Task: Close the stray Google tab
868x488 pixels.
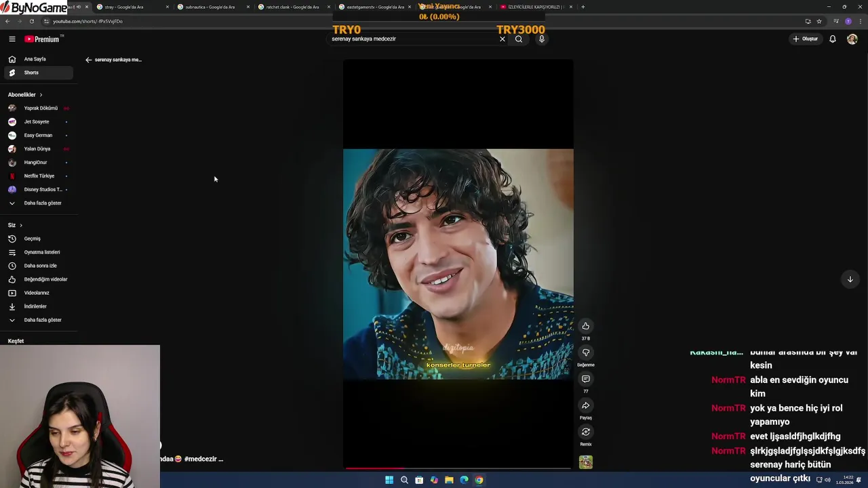Action: point(167,7)
